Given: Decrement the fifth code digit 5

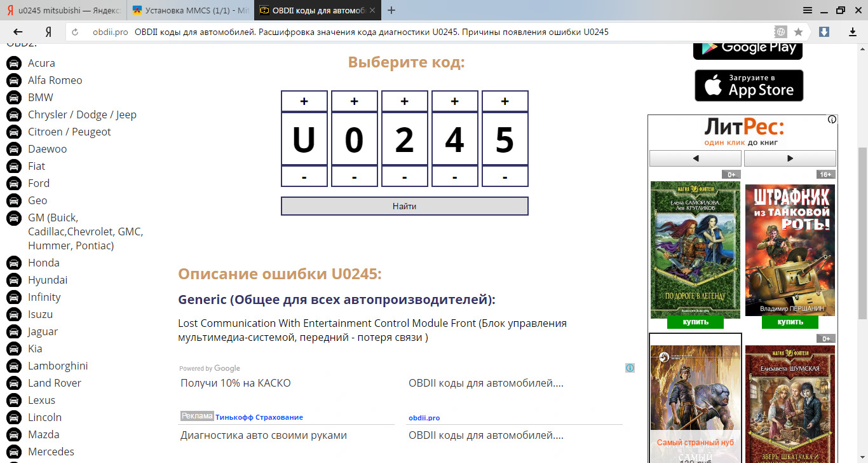Looking at the screenshot, I should (505, 177).
